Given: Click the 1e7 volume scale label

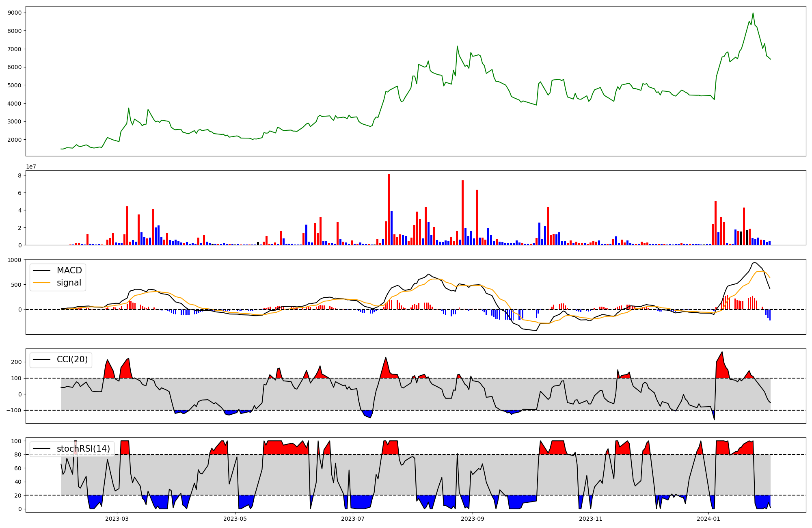Looking at the screenshot, I should pos(31,167).
